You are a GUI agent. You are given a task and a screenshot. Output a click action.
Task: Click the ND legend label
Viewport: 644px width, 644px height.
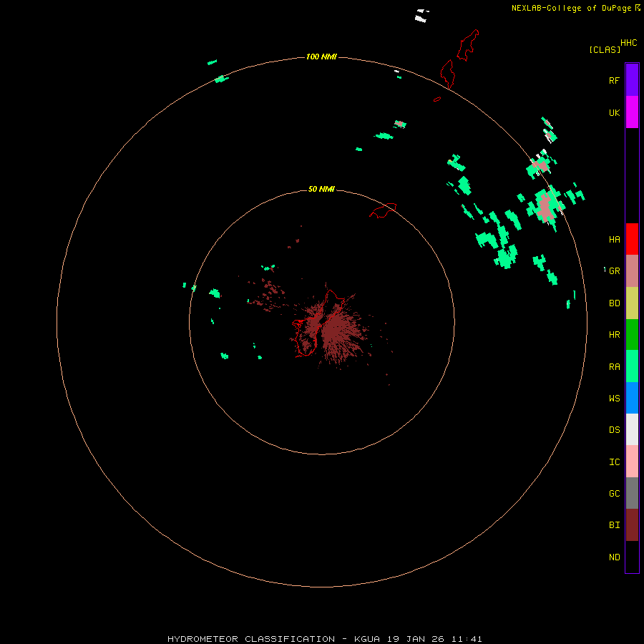tap(614, 557)
